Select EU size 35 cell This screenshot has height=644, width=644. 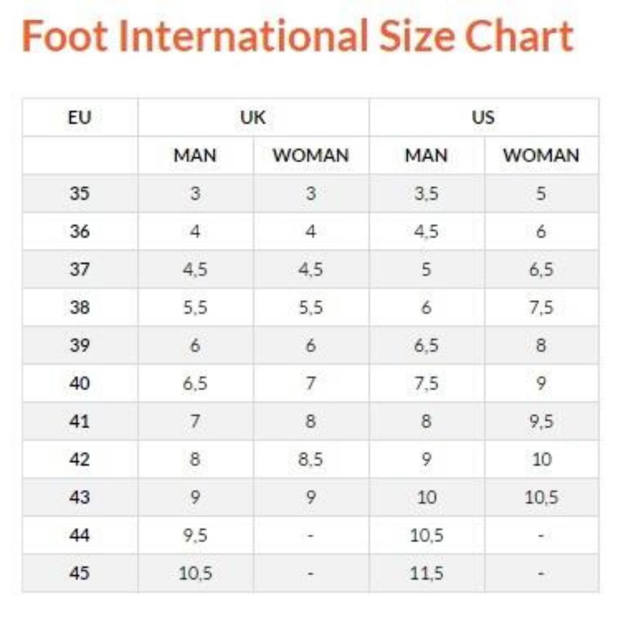tap(80, 193)
